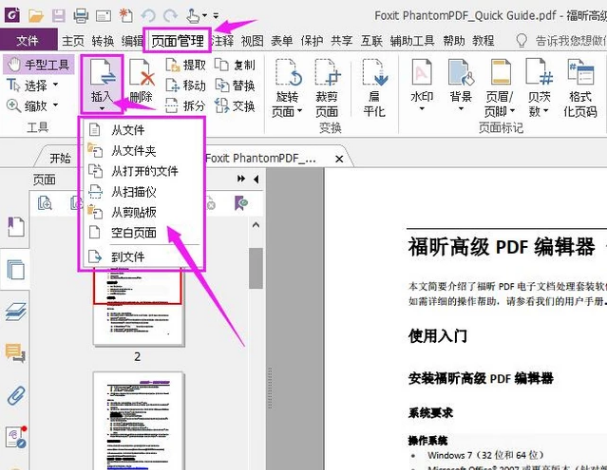Viewport: 607px width, 470px height.
Task: Choose Insert From Scanner (从扫描仪)
Action: point(141,192)
